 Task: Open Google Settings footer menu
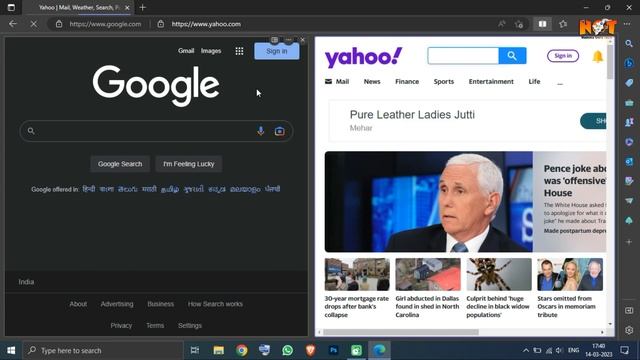coord(190,326)
